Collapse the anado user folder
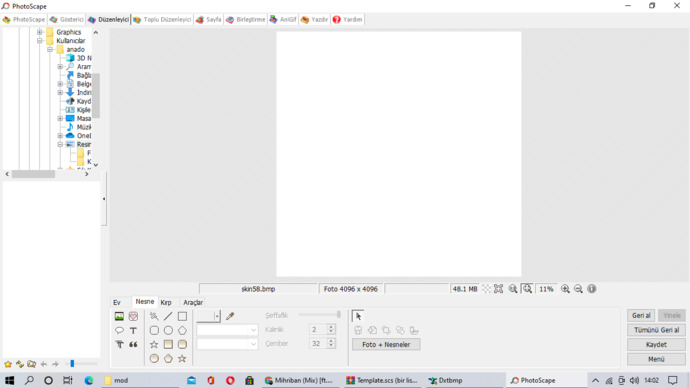 pyautogui.click(x=50, y=49)
